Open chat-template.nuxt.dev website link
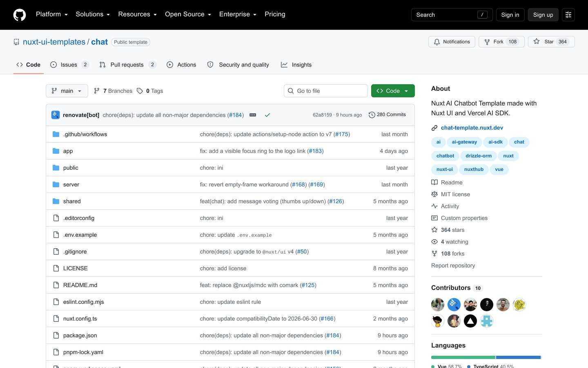Screen dimensions: 588x368 (x=472, y=128)
